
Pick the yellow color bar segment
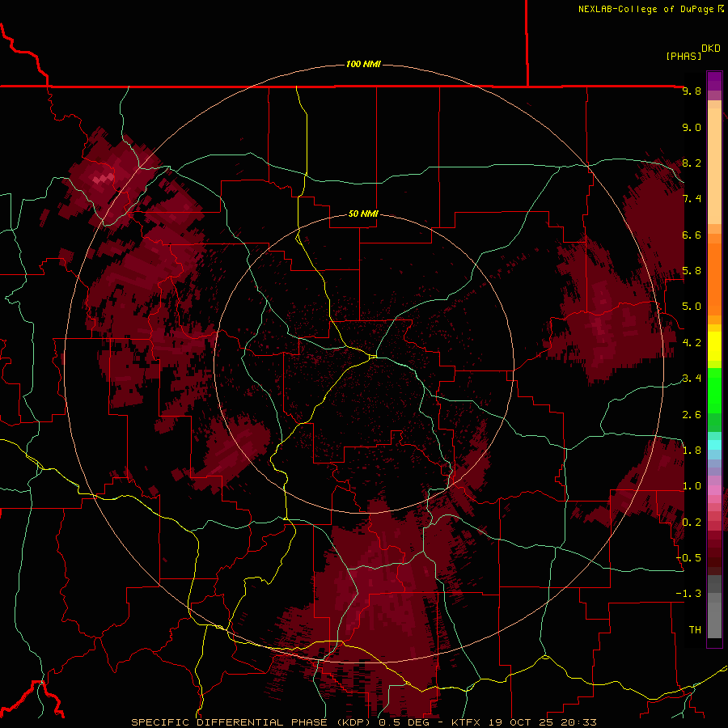(714, 346)
